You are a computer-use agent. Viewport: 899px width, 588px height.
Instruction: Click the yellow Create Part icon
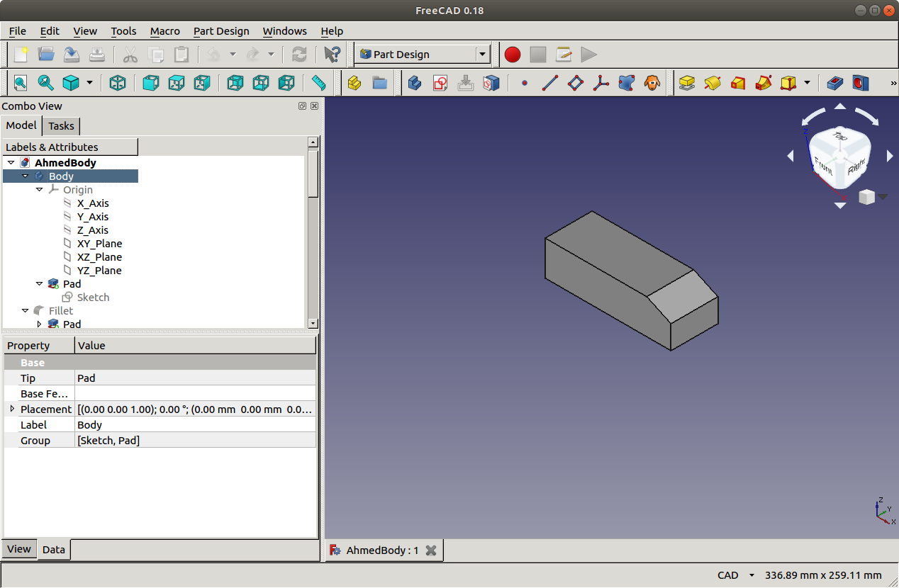354,83
